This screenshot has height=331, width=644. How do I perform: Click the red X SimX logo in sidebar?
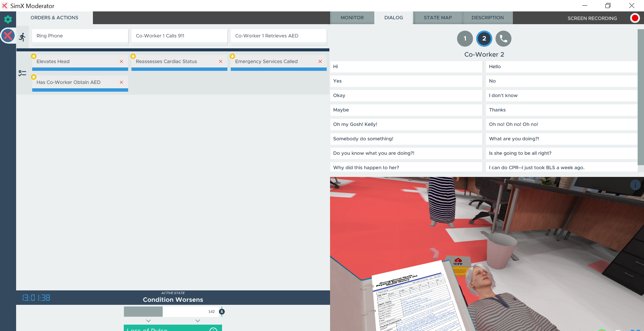click(8, 36)
